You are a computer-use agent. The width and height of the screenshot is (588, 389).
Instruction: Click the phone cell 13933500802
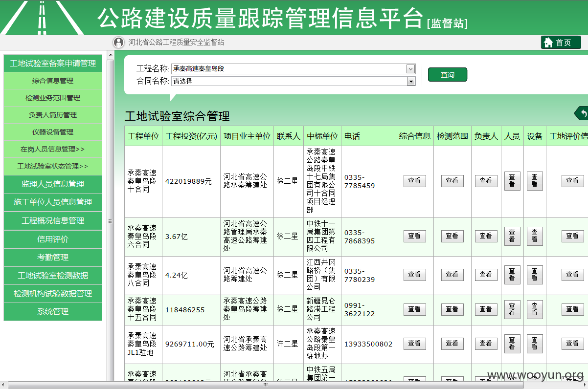pos(368,344)
